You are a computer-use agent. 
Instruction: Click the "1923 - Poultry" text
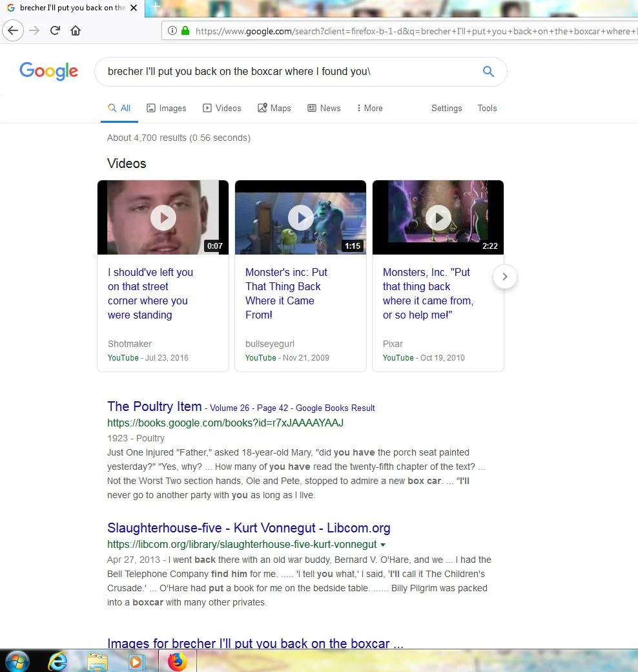(136, 438)
